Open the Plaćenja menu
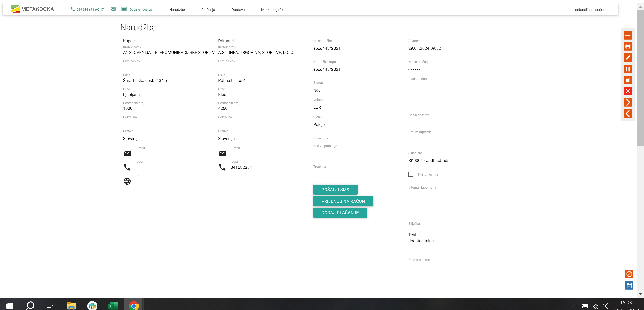The height and width of the screenshot is (310, 644). point(208,10)
